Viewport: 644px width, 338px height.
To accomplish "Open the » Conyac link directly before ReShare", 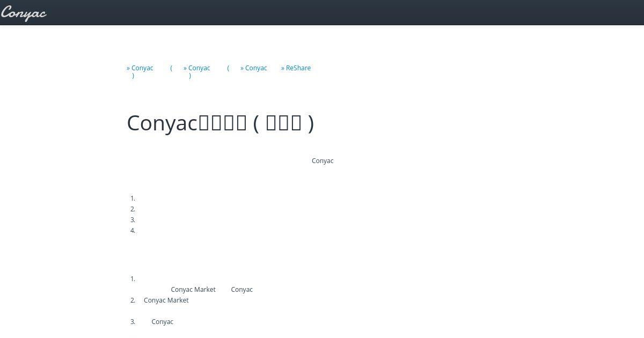I will pyautogui.click(x=254, y=68).
